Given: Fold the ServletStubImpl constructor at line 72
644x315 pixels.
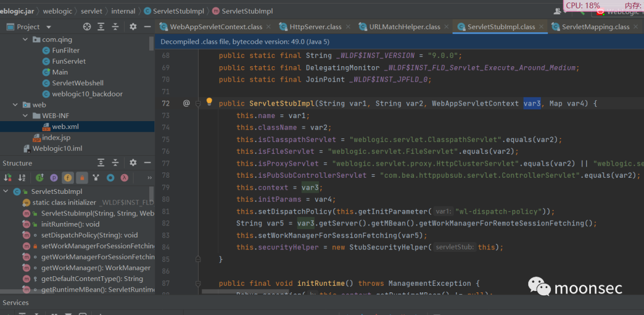Looking at the screenshot, I should 198,103.
